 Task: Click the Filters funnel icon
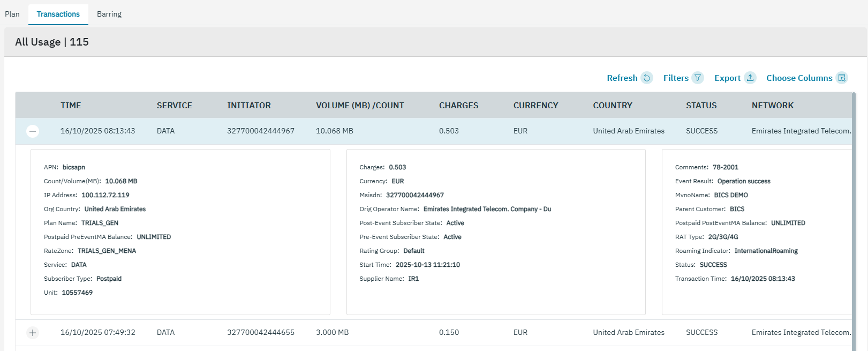(697, 78)
